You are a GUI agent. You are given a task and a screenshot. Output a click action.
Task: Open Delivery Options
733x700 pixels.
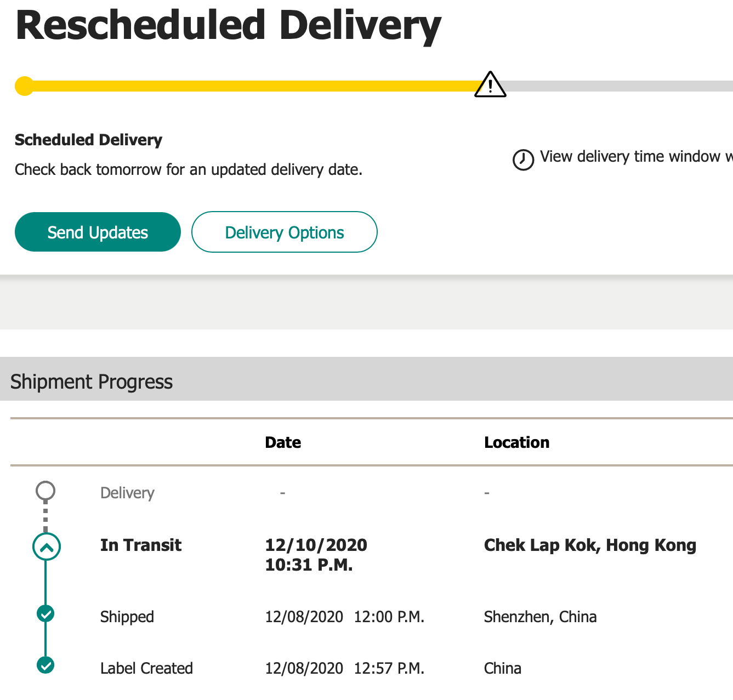coord(284,232)
